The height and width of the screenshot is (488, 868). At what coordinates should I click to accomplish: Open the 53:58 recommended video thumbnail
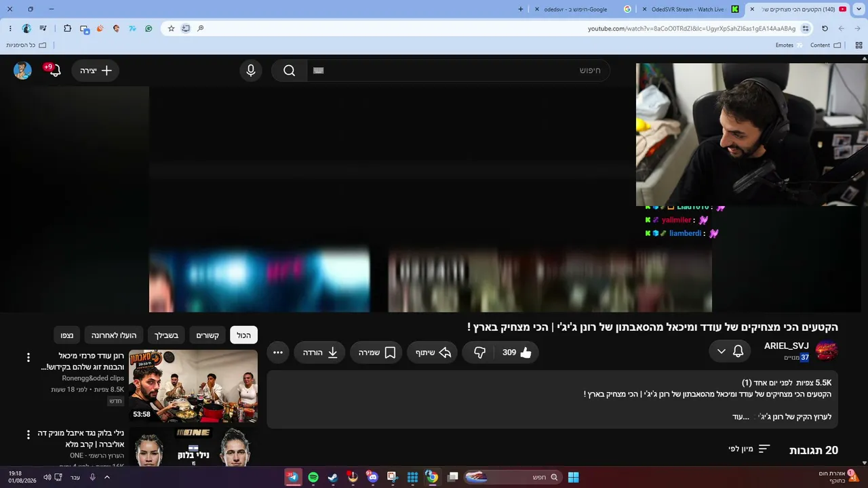click(193, 386)
